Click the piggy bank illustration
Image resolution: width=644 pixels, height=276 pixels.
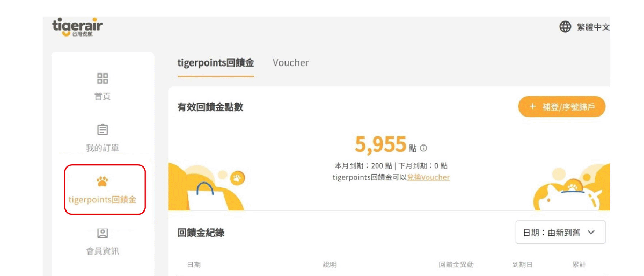tap(572, 194)
